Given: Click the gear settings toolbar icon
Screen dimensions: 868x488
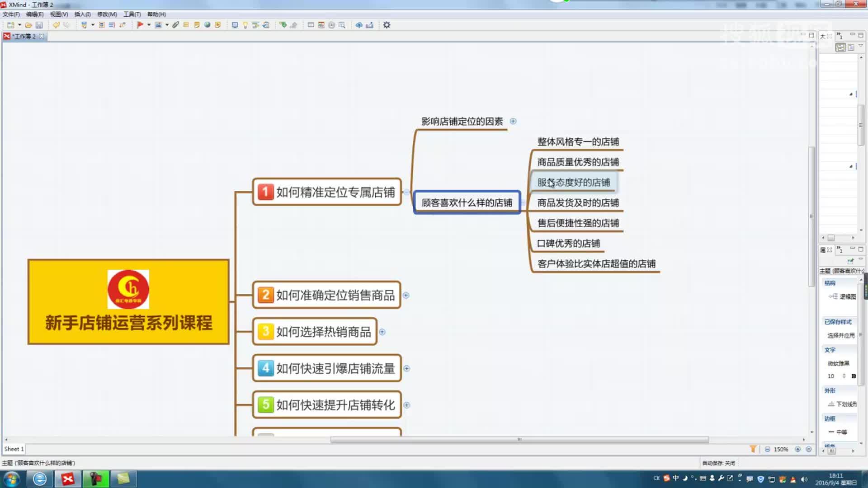Looking at the screenshot, I should [x=387, y=25].
